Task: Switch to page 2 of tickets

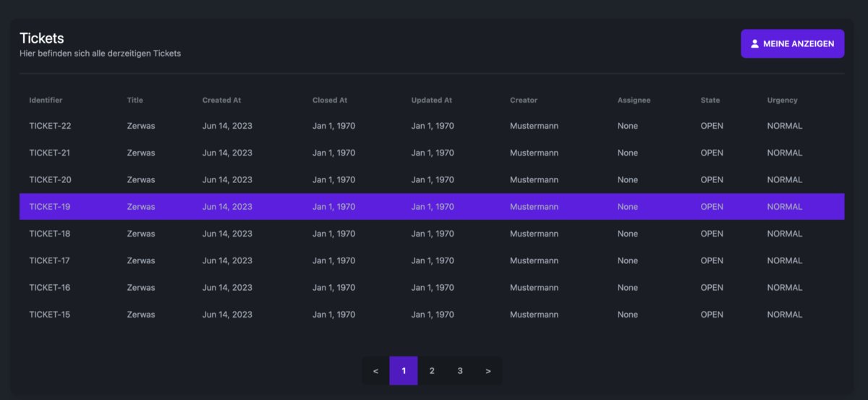Action: 432,371
